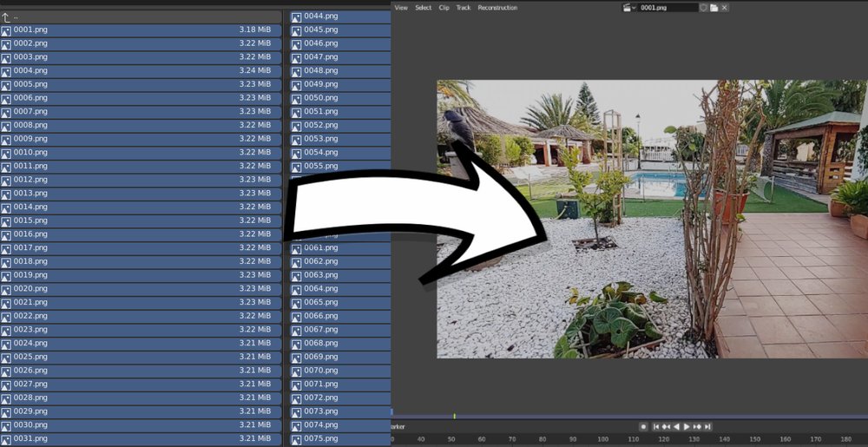Viewport: 868px width, 447px height.
Task: Unlink the clip with X icon
Action: pos(725,8)
